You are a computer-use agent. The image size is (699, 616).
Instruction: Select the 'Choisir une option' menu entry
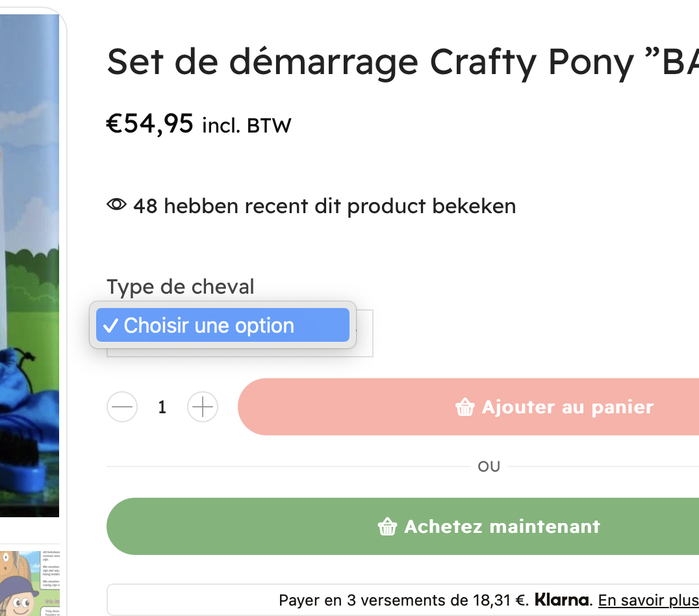pos(222,325)
